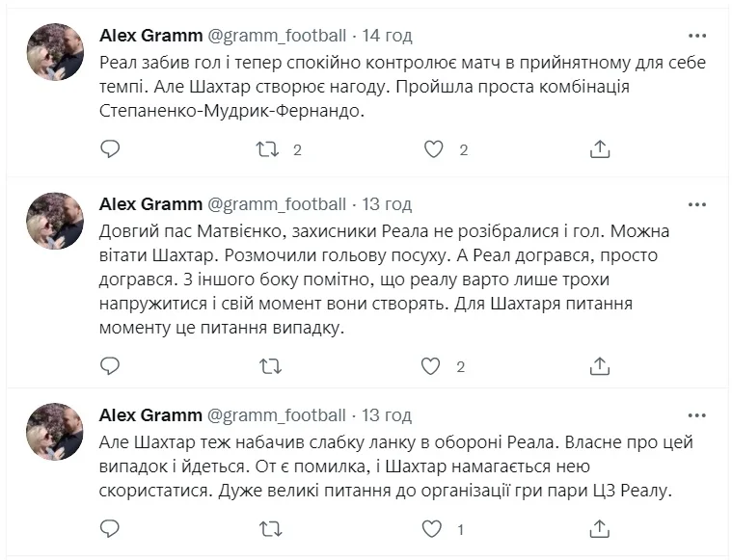The image size is (732, 560).
Task: Click the avatar thumbnail of the first tweet
Action: tap(54, 50)
